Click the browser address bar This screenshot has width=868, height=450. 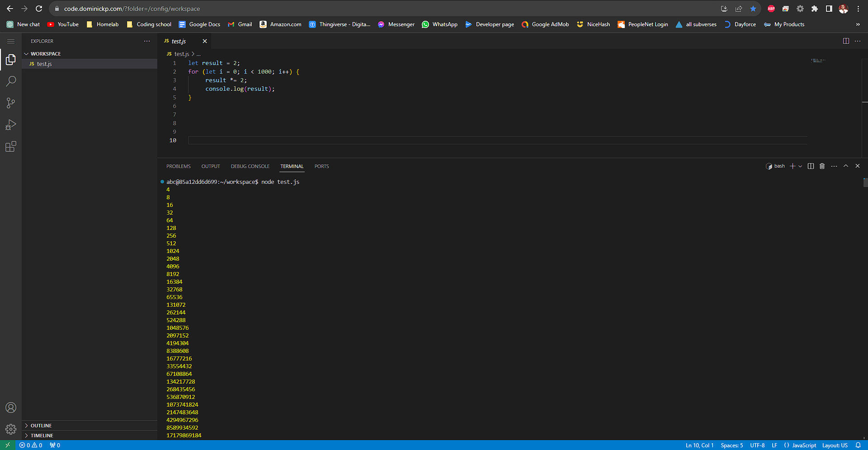[384, 9]
